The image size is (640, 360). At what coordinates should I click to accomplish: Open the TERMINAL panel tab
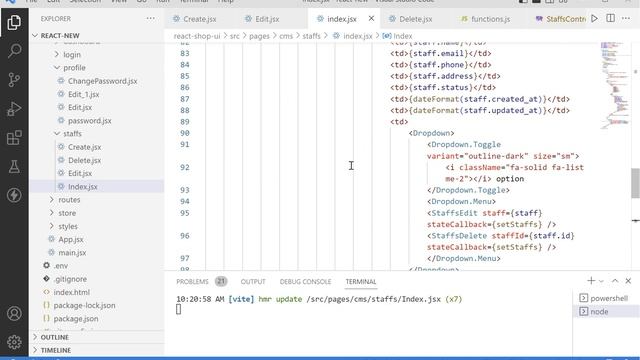[361, 282]
